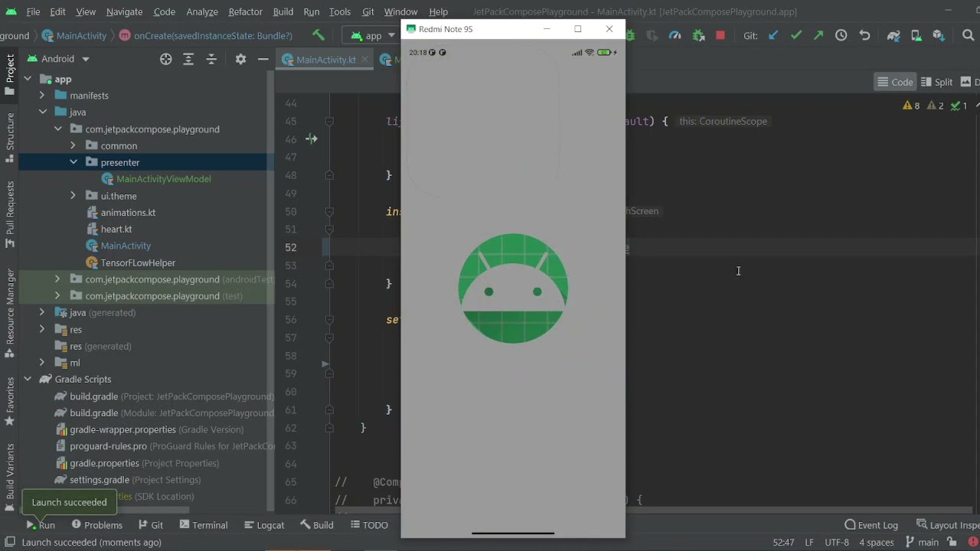
Task: Expand the manifests folder
Action: point(42,96)
